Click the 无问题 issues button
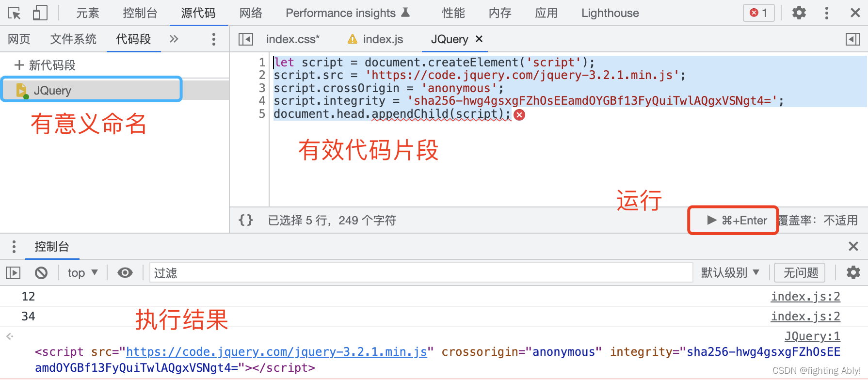 pos(801,273)
